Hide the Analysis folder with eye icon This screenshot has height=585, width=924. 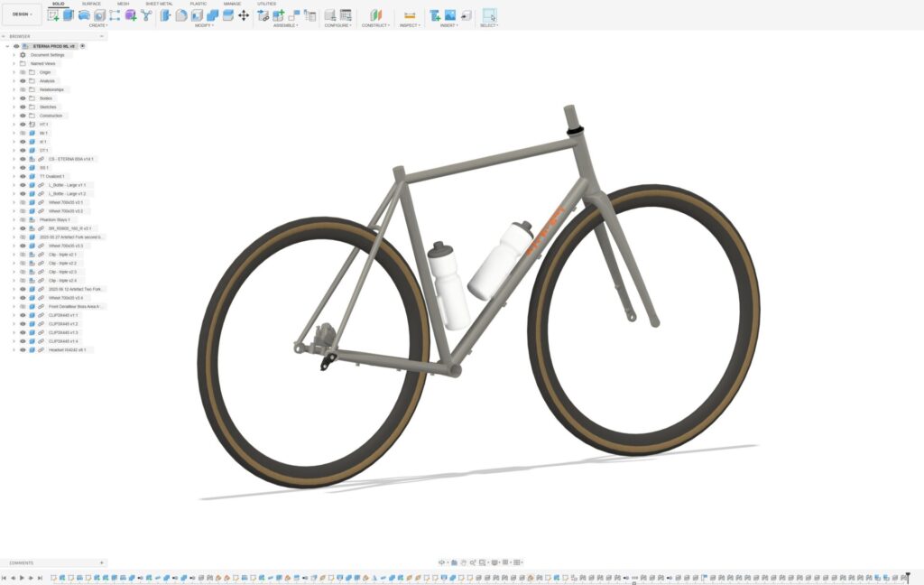(x=23, y=80)
